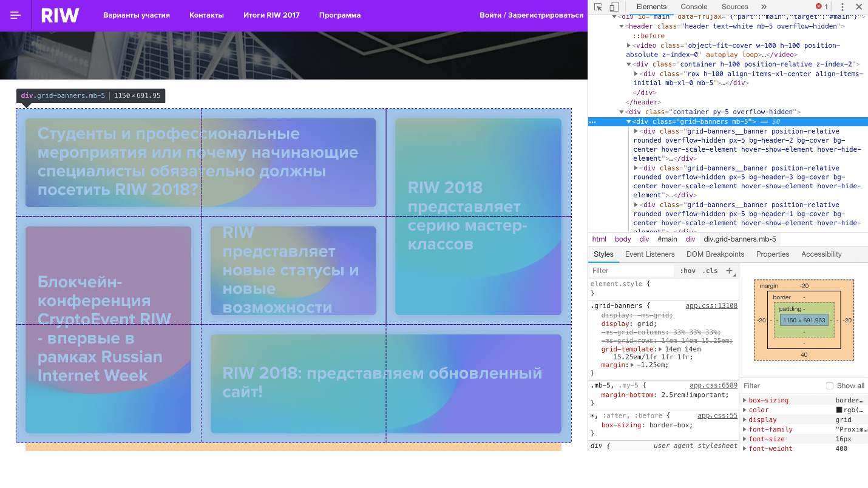The width and height of the screenshot is (868, 488).
Task: Enable the Show all properties checkbox
Action: pos(830,385)
